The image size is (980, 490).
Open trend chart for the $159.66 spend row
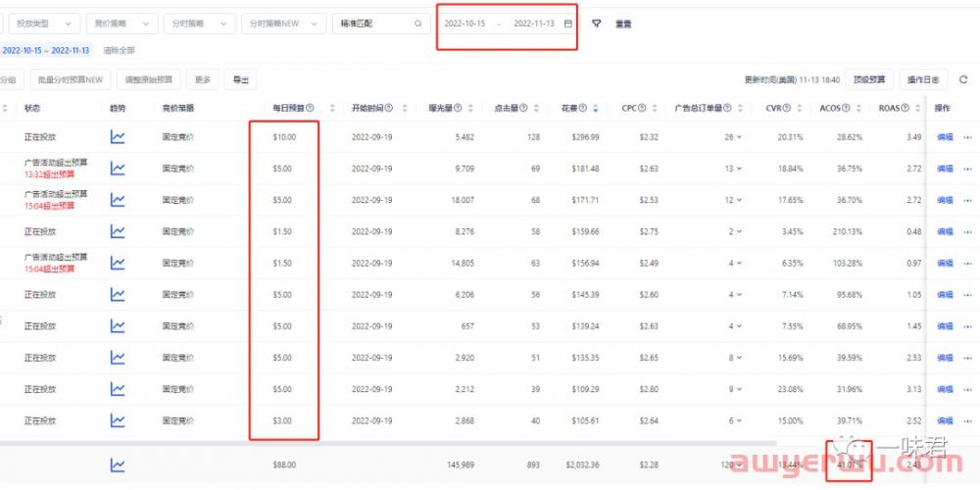click(118, 231)
